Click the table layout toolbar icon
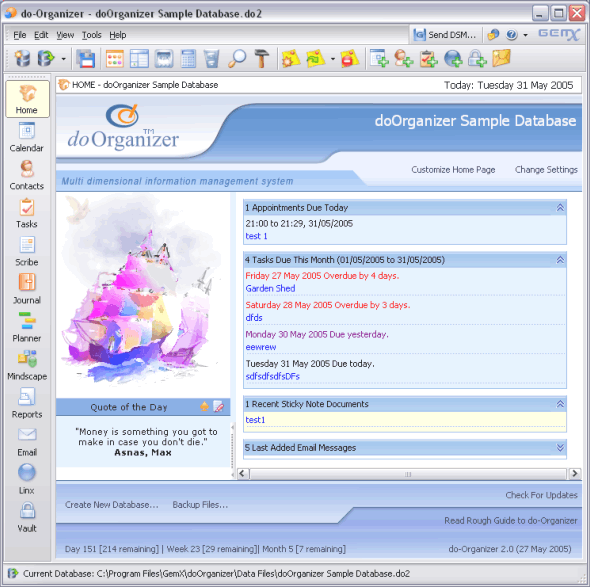 pyautogui.click(x=139, y=58)
